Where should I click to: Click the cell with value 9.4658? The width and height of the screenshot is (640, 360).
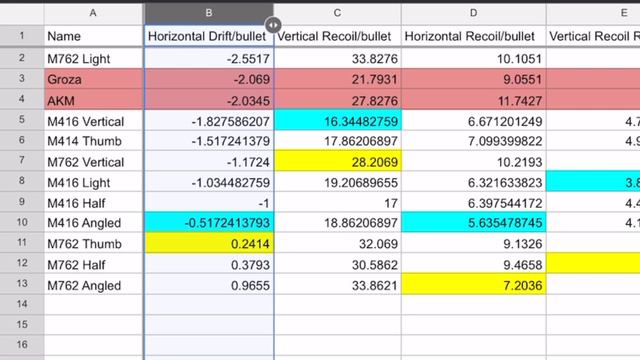(473, 264)
